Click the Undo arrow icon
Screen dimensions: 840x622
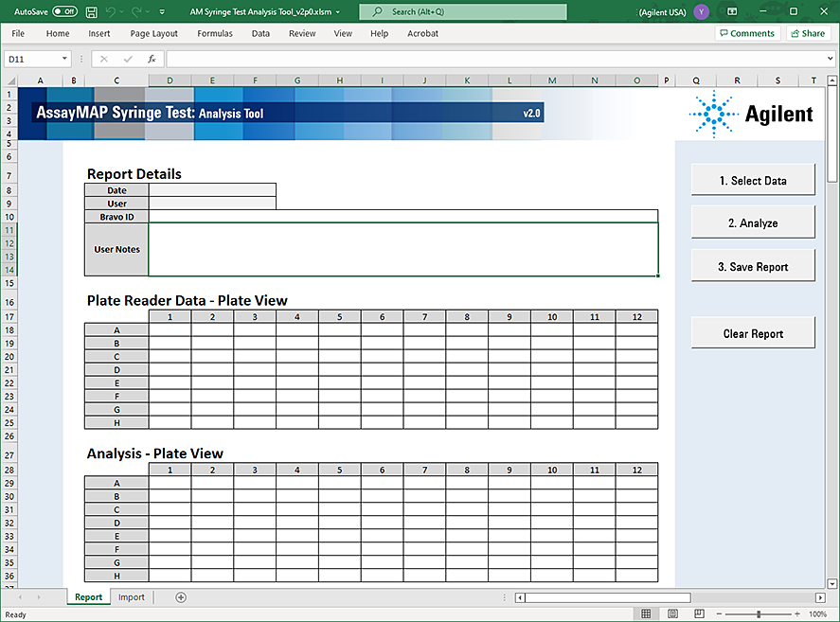pos(111,11)
